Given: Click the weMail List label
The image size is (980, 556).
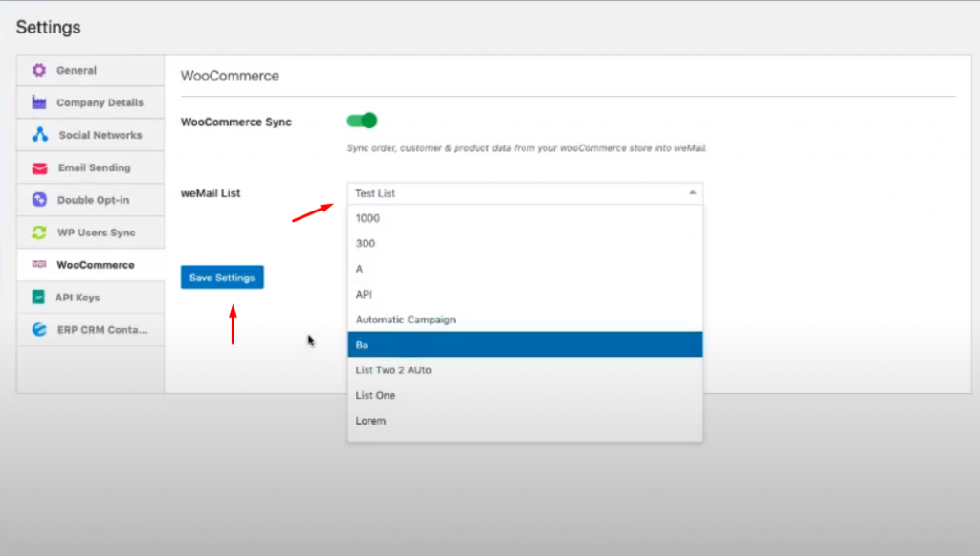Looking at the screenshot, I should (x=211, y=193).
